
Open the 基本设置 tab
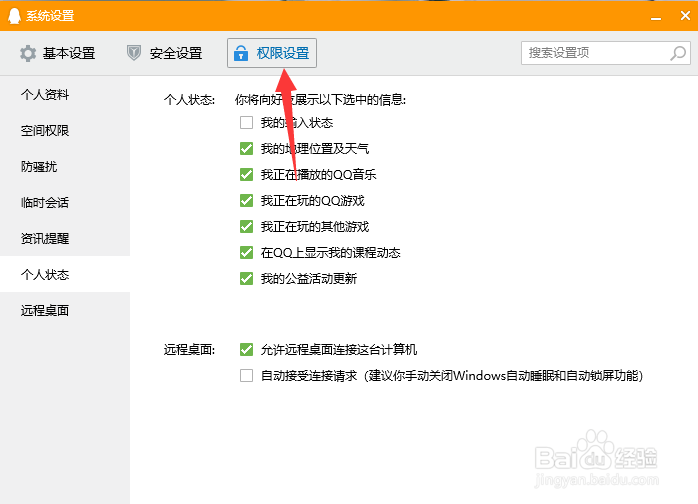point(57,53)
